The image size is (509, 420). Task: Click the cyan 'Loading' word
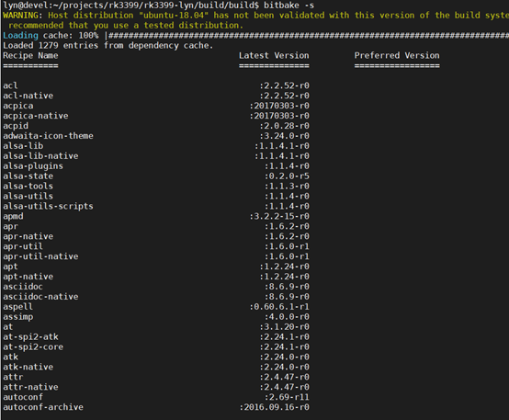20,36
